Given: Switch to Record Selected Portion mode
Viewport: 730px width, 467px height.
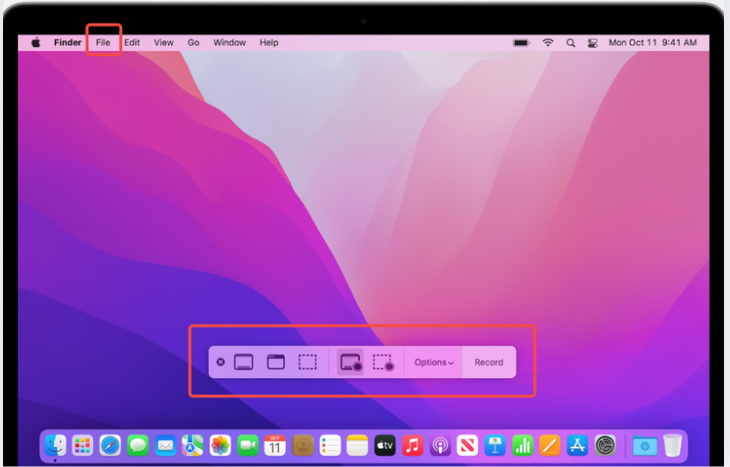Looking at the screenshot, I should 383,362.
